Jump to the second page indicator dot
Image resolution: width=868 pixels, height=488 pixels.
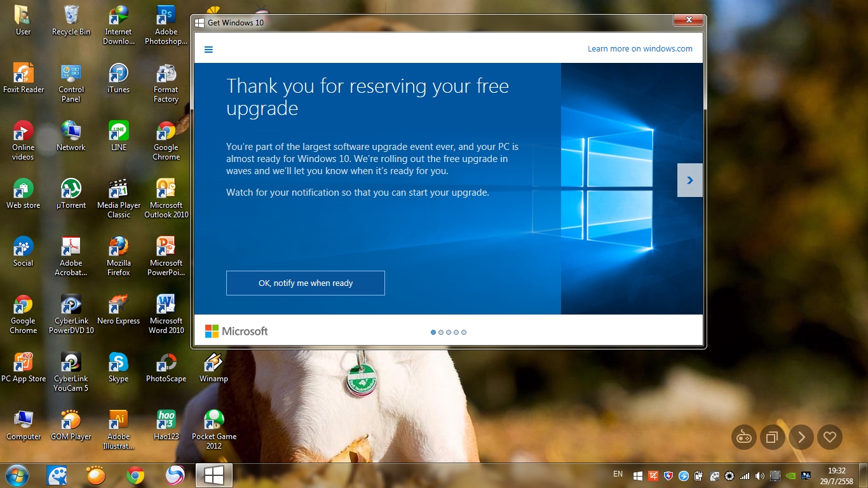click(441, 332)
